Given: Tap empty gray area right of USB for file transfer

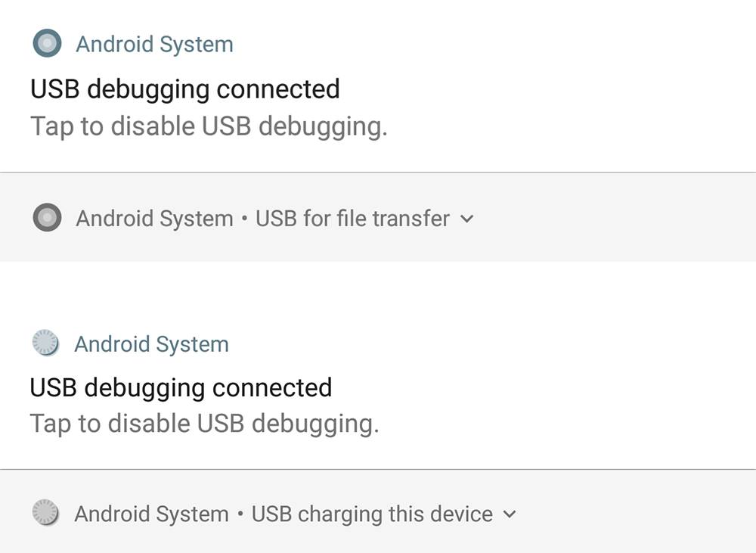Looking at the screenshot, I should point(620,219).
